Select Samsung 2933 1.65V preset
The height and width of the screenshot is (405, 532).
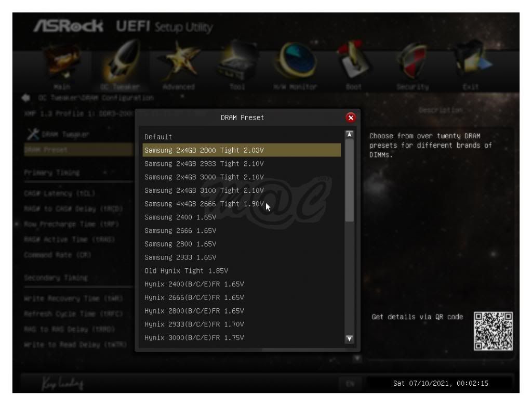coord(180,257)
